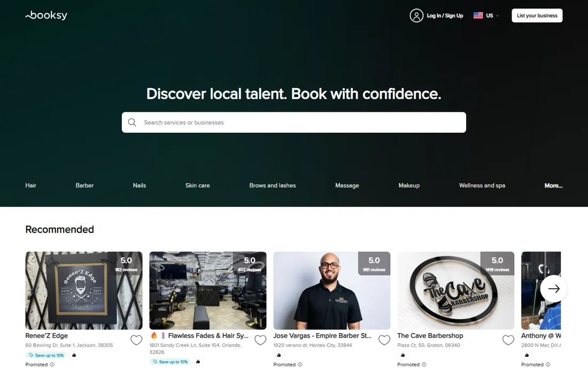Viewport: 588px width, 368px height.
Task: Expand the More... categories menu
Action: click(x=553, y=185)
